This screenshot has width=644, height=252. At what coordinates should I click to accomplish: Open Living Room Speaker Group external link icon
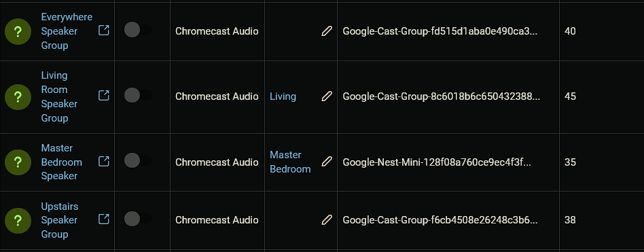104,96
